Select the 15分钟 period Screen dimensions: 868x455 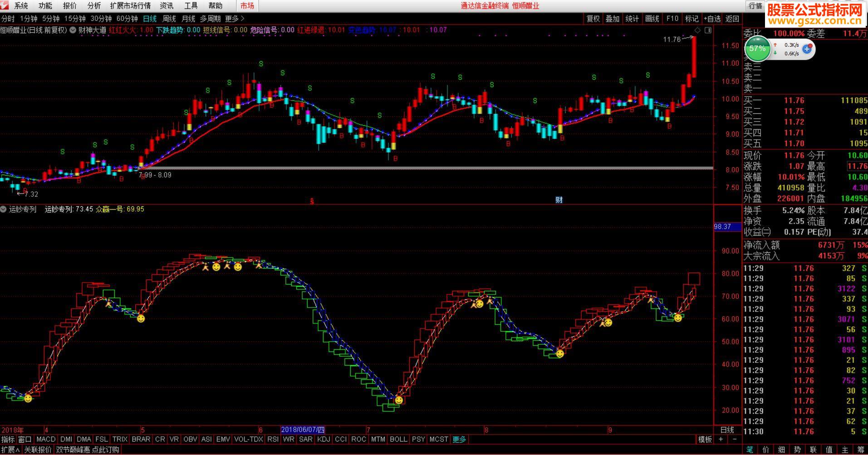(x=75, y=19)
